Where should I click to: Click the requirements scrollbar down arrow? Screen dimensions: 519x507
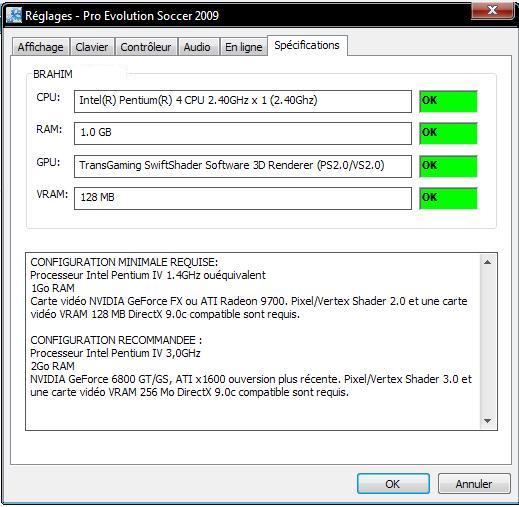point(487,421)
